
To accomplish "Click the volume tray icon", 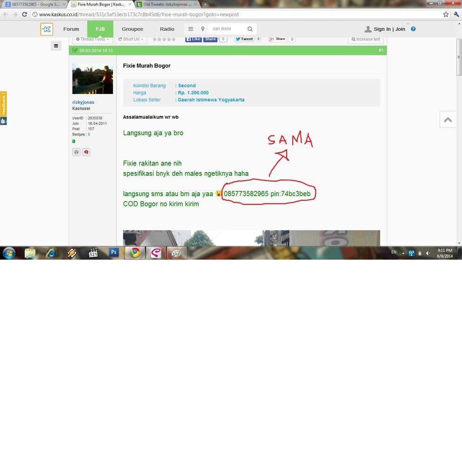I will click(428, 253).
